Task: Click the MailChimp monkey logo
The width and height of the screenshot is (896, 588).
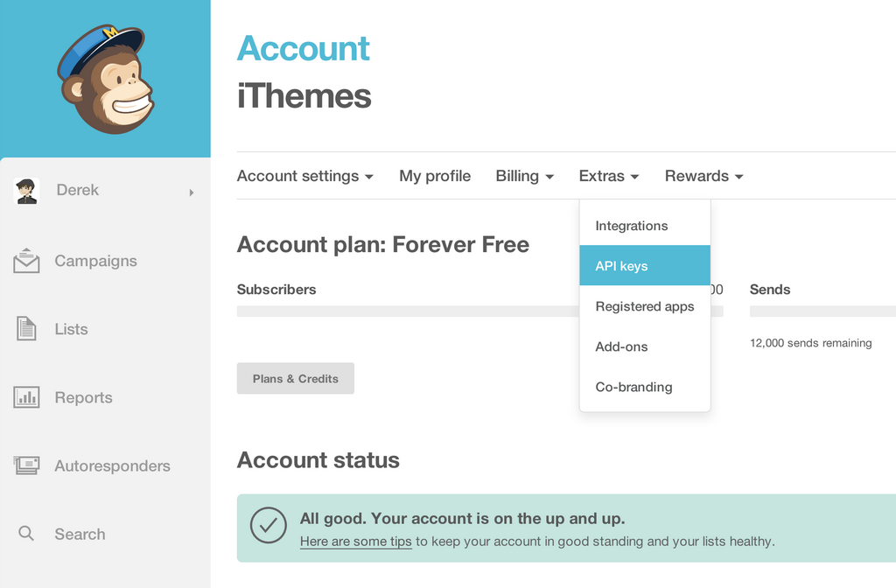Action: click(x=106, y=79)
